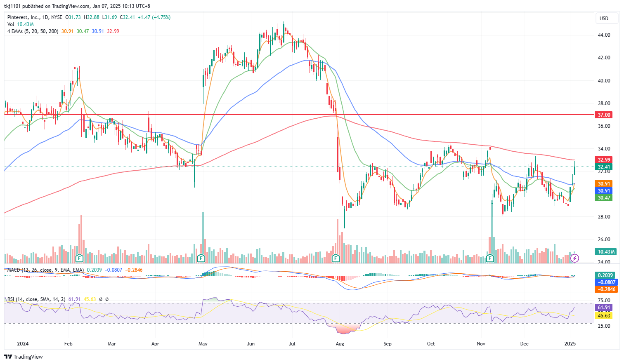Click the 75.00 RSI scale label
624x364 pixels.
click(604, 301)
